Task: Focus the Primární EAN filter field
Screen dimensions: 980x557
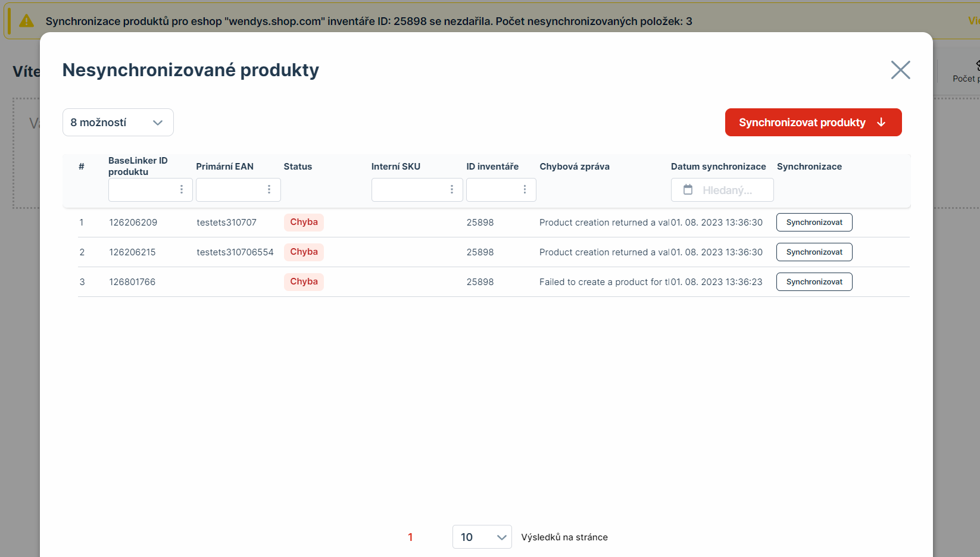Action: coord(230,190)
